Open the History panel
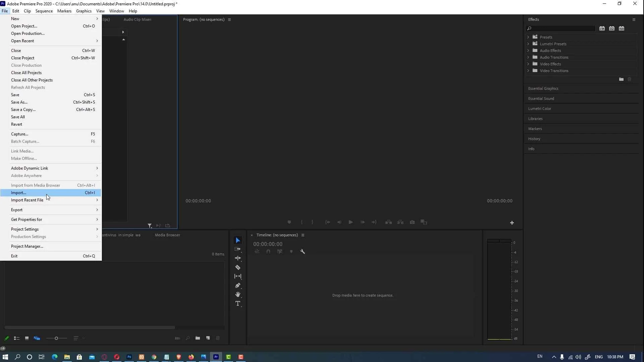The width and height of the screenshot is (644, 362). (x=534, y=139)
